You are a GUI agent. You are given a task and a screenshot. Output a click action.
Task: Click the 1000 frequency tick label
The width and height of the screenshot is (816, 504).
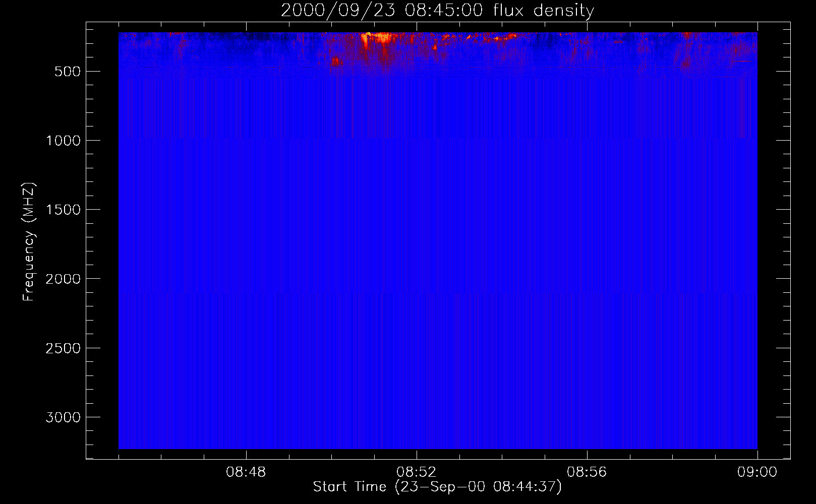pos(63,141)
